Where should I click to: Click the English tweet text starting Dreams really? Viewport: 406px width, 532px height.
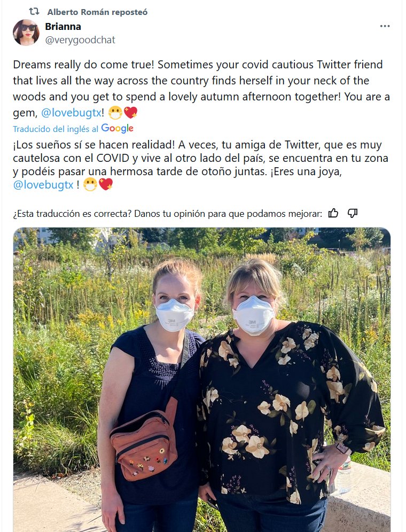(201, 89)
